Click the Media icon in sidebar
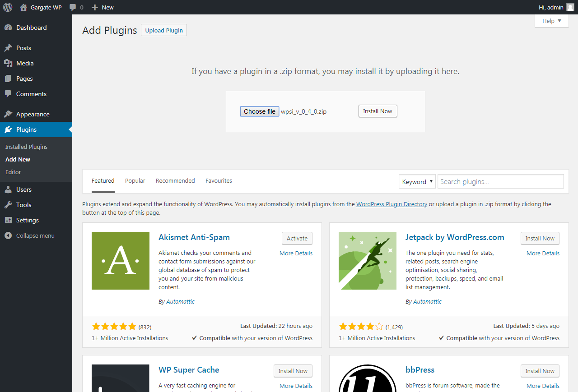Viewport: 578px width, 392px height. pyautogui.click(x=8, y=63)
